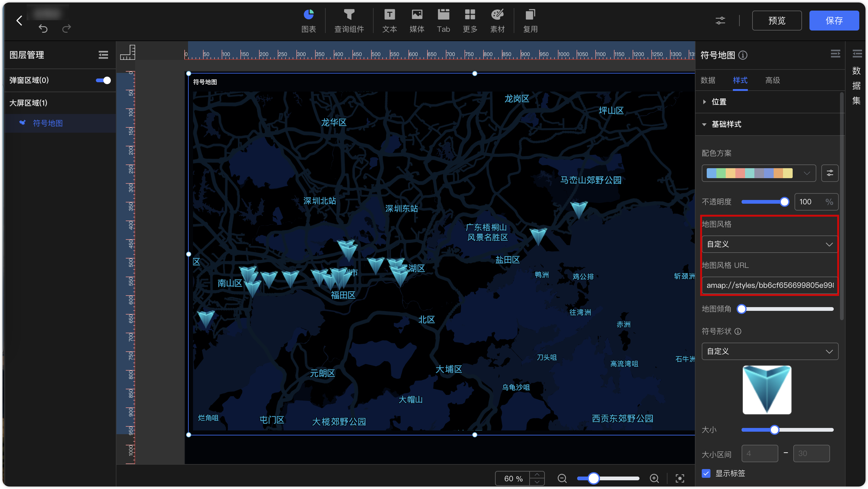Switch to the 数据 tab
Viewport: 868px width, 489px height.
click(708, 80)
